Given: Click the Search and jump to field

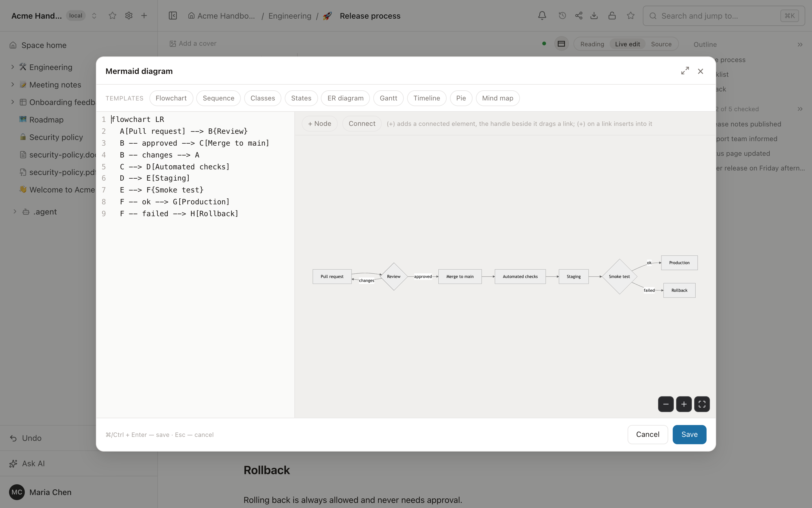Looking at the screenshot, I should (x=724, y=16).
